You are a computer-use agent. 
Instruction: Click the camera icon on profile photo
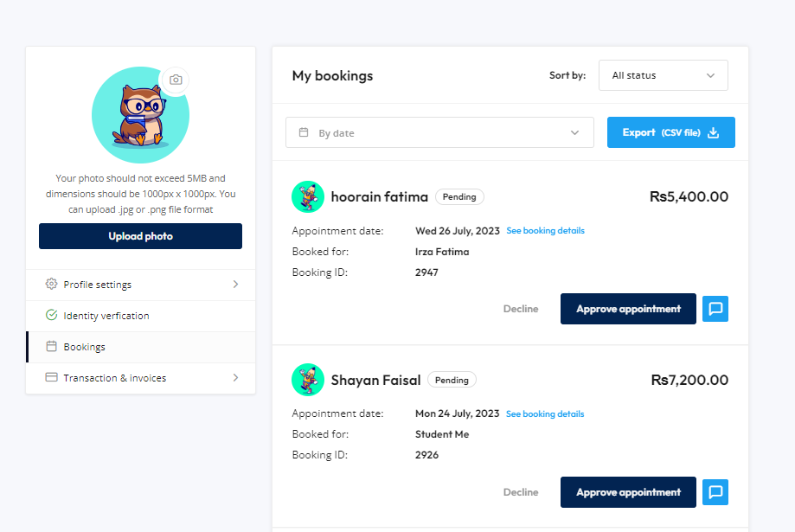pyautogui.click(x=176, y=80)
